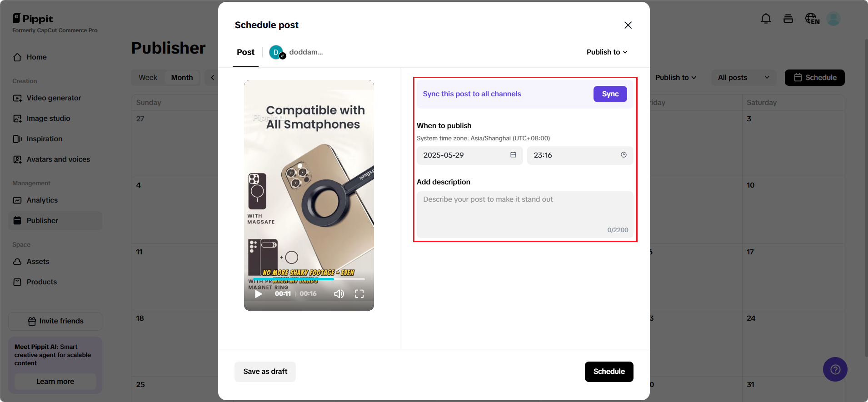The width and height of the screenshot is (868, 402).
Task: Switch calendar to Month view
Action: point(181,77)
